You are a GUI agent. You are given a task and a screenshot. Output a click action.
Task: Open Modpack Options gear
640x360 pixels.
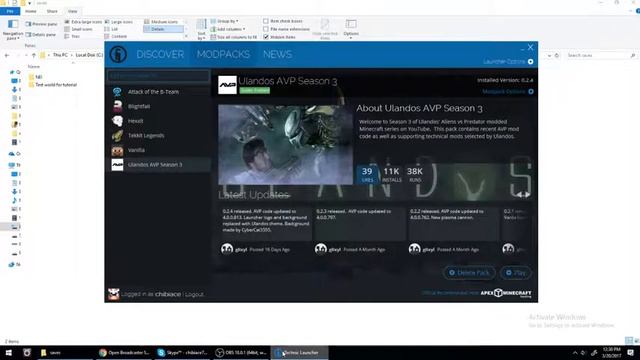pos(531,92)
